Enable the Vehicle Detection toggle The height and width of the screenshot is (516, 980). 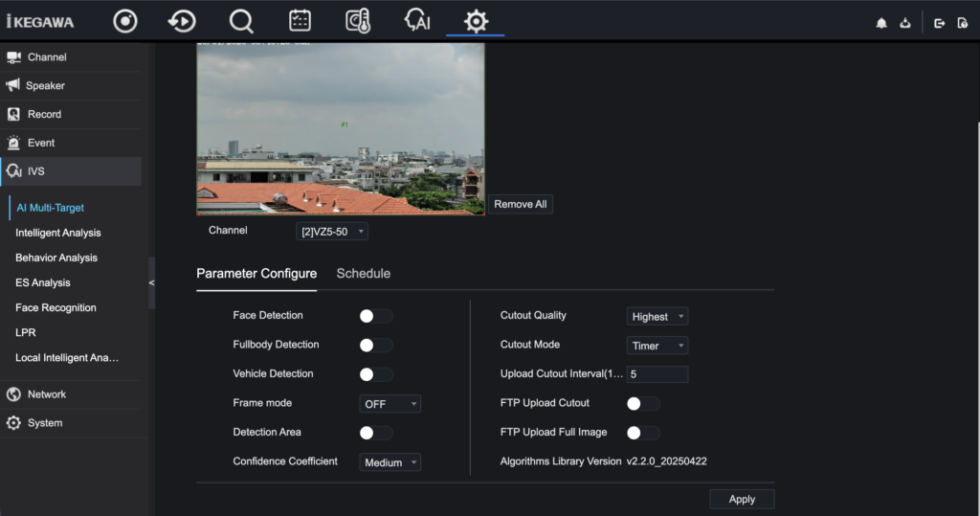pos(375,374)
